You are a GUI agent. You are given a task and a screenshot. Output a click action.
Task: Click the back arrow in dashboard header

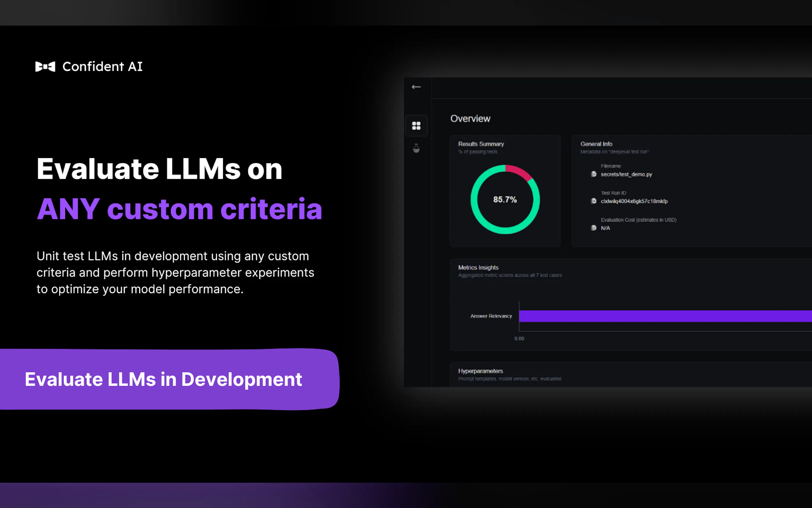coord(416,87)
